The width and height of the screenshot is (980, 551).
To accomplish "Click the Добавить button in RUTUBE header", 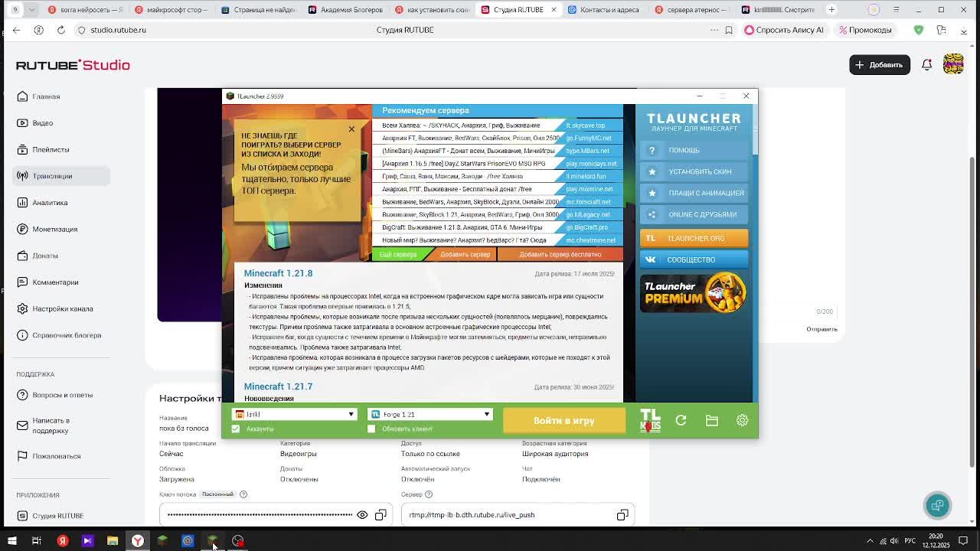I will 879,65.
